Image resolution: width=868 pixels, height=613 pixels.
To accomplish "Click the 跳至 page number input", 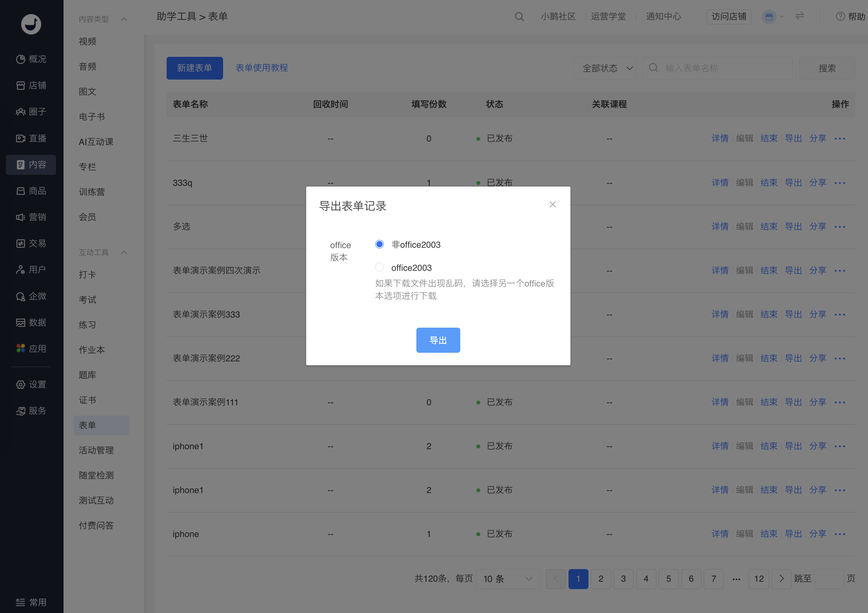I will pyautogui.click(x=829, y=579).
